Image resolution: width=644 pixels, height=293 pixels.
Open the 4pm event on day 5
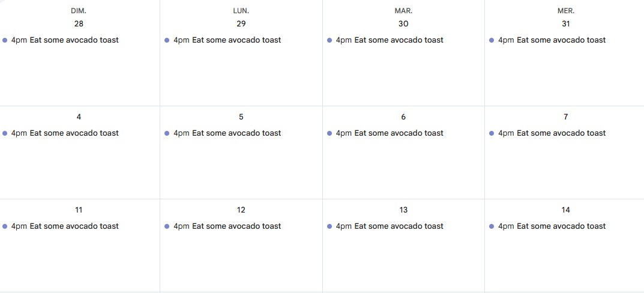click(x=227, y=133)
